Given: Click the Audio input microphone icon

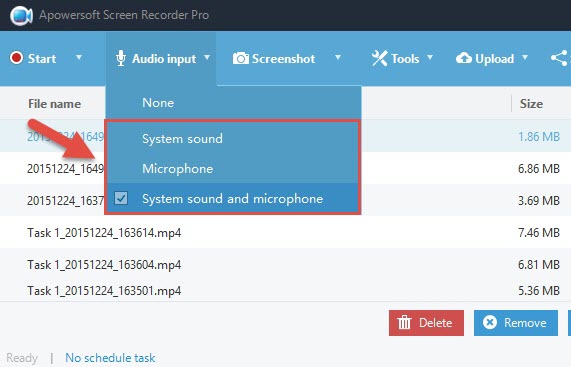Looking at the screenshot, I should coord(121,58).
